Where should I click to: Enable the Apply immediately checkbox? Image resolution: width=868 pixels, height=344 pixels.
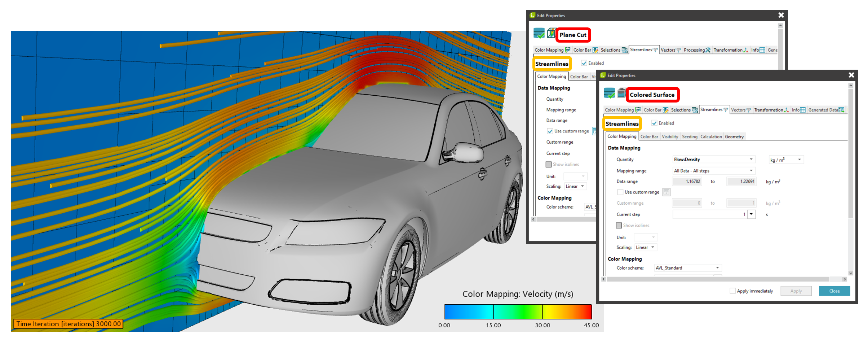(732, 291)
